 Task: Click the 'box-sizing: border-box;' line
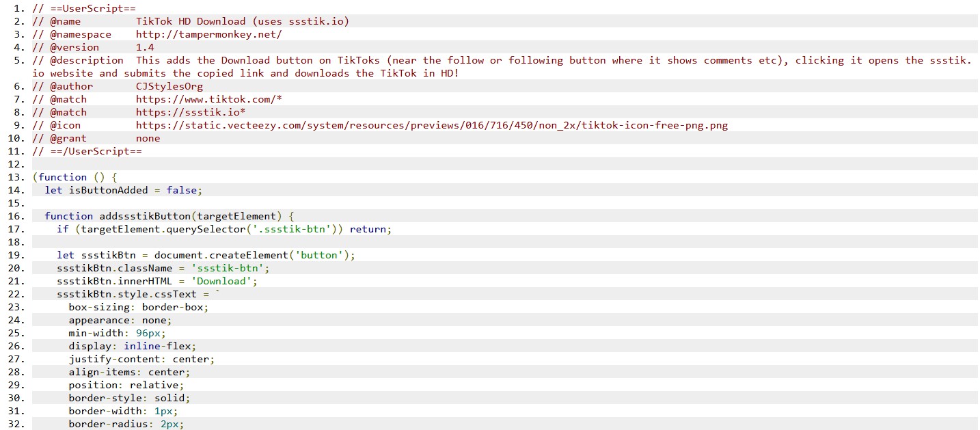tap(139, 307)
